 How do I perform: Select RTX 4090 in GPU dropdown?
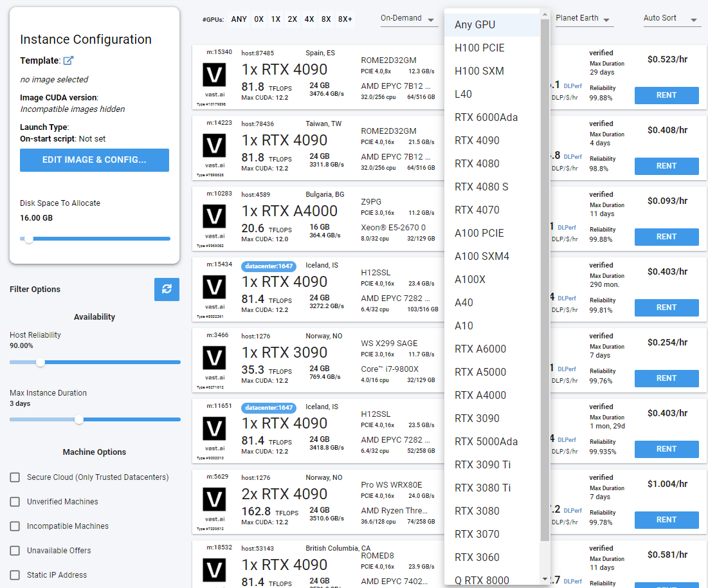(492, 140)
